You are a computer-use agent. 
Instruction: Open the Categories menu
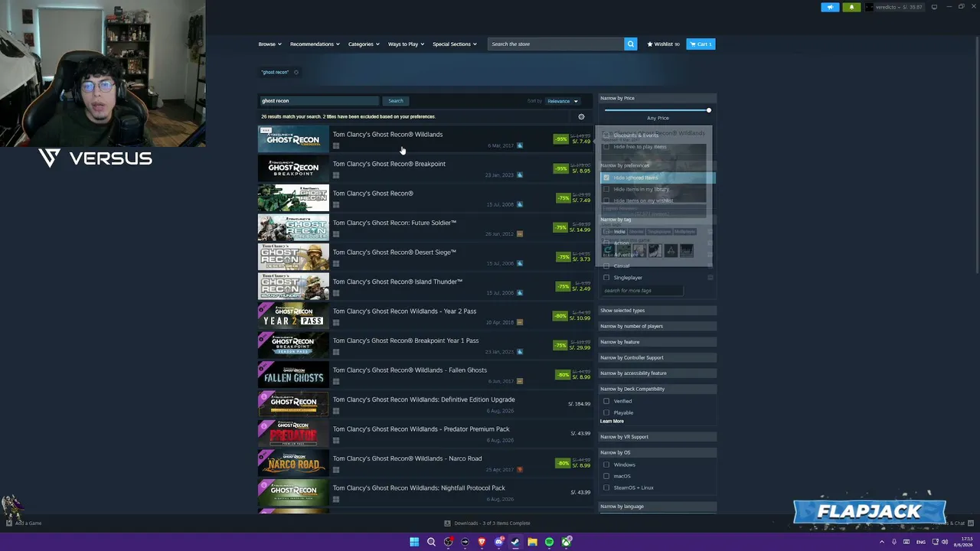pos(364,44)
